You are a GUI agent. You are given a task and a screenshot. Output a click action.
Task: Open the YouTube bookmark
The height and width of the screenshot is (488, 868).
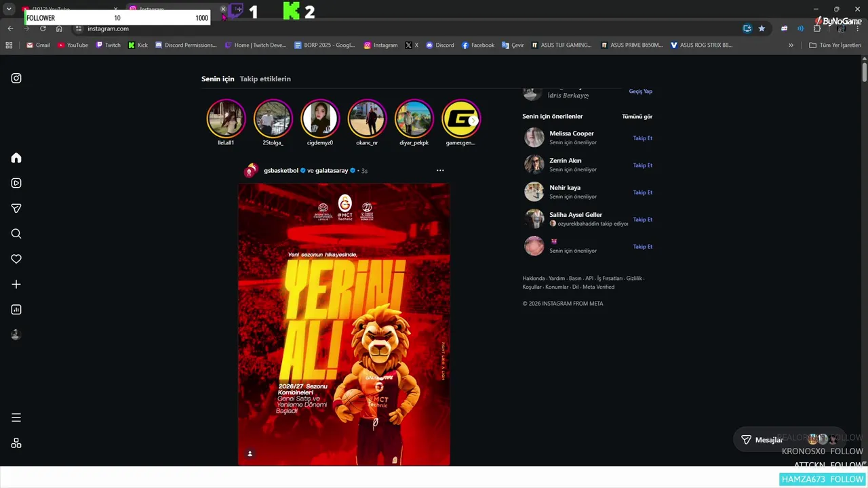click(73, 45)
